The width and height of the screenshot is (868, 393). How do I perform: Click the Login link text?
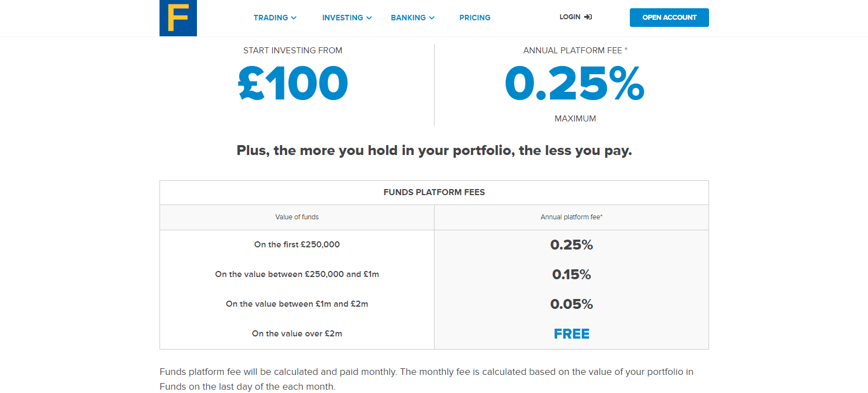[x=570, y=17]
